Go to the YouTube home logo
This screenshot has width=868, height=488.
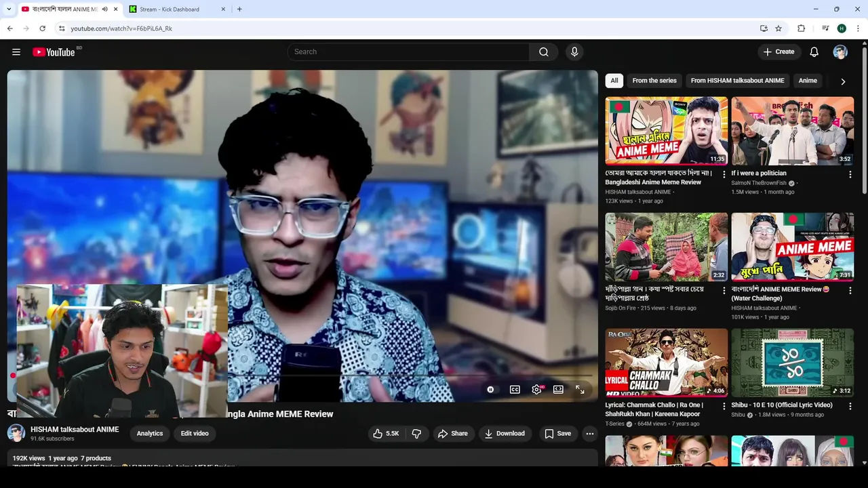pos(54,52)
